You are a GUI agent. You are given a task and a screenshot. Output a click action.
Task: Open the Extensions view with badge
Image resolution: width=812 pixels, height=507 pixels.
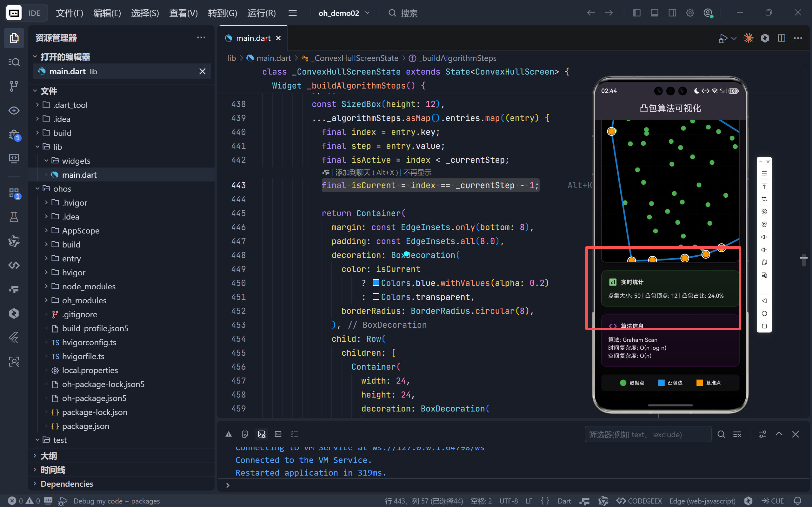click(x=14, y=193)
